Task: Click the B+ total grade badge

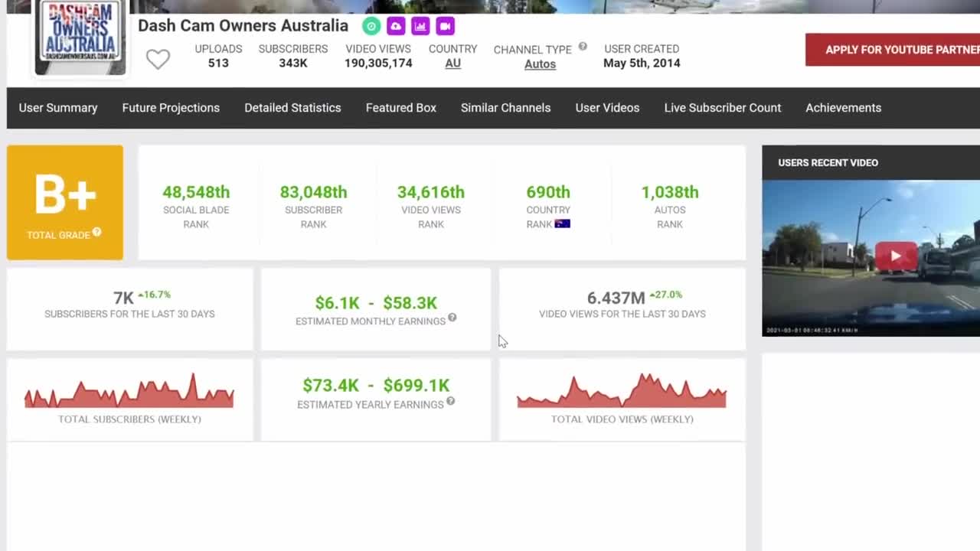Action: (x=65, y=203)
